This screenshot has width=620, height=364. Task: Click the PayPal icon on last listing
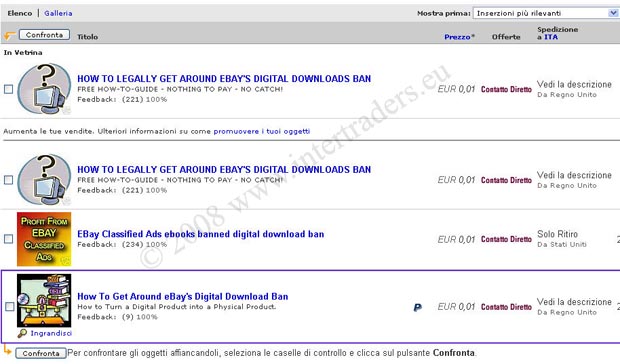click(418, 307)
